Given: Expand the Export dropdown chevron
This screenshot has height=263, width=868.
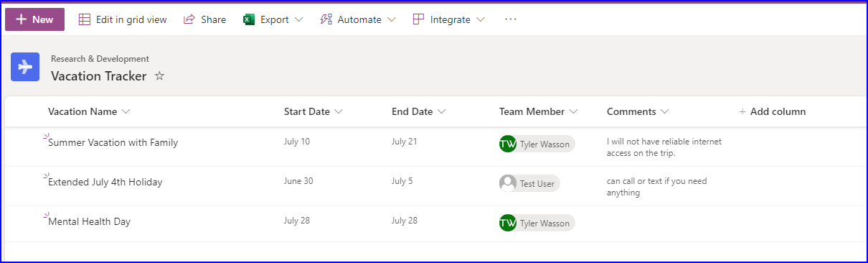Looking at the screenshot, I should [298, 19].
